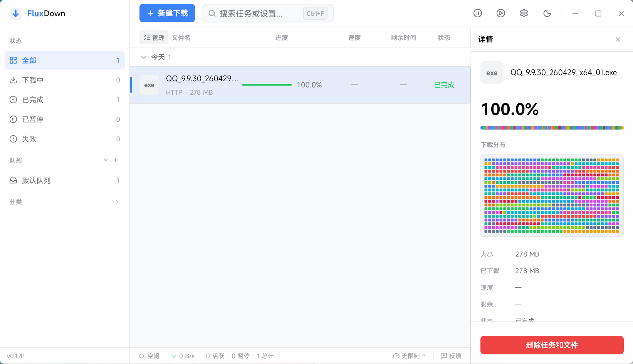Sort by the 状态 column header

[x=444, y=38]
